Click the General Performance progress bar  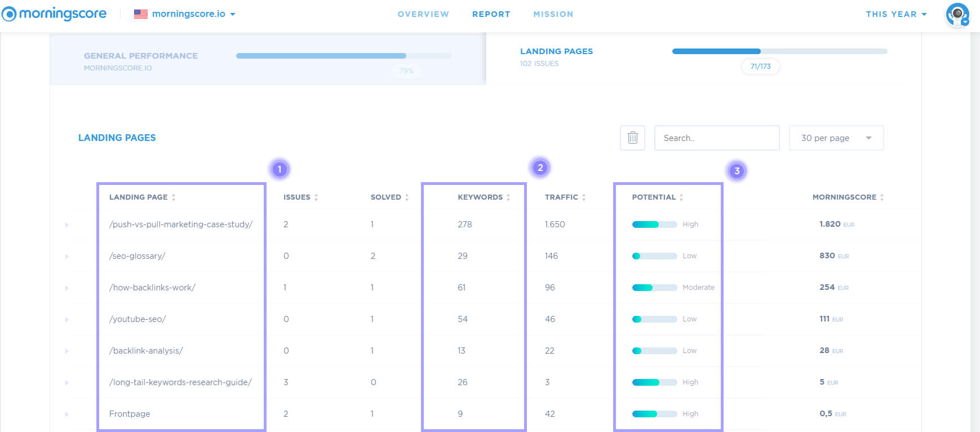[x=344, y=56]
